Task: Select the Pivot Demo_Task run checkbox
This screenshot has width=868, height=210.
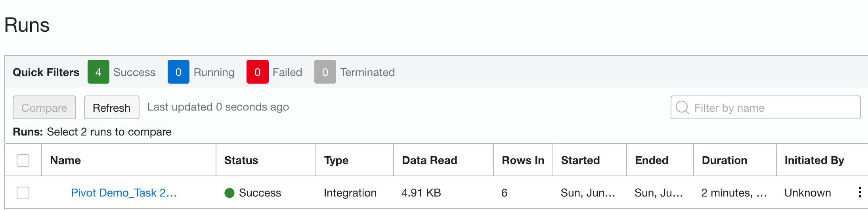Action: tap(23, 193)
